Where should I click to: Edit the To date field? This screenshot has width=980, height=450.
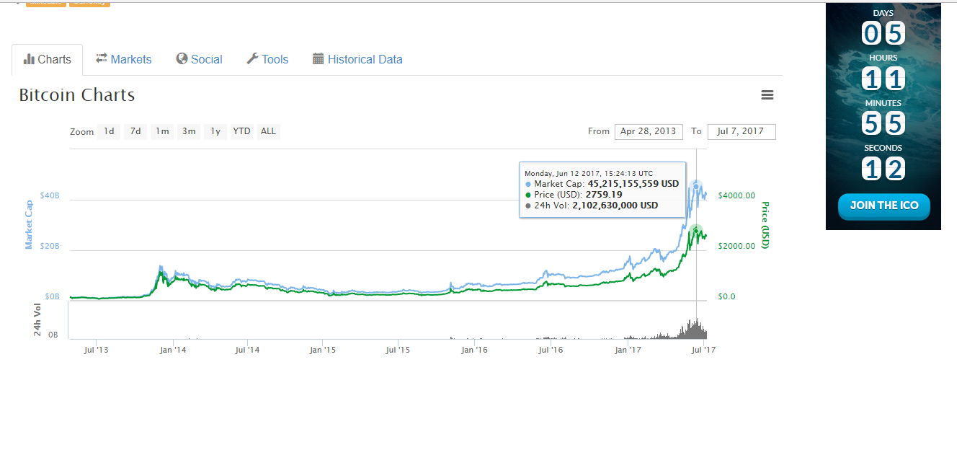(742, 131)
